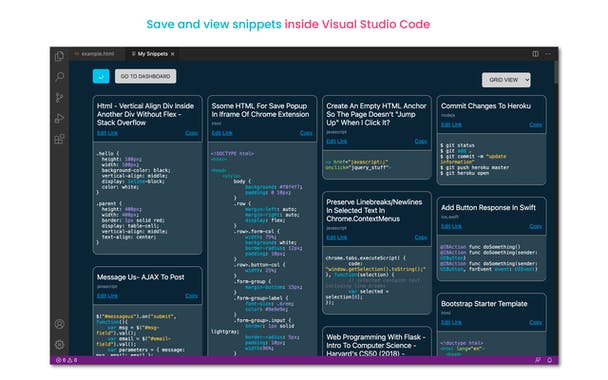The image size is (608, 380).
Task: Open the Explorer files icon in activity bar
Action: coord(59,56)
